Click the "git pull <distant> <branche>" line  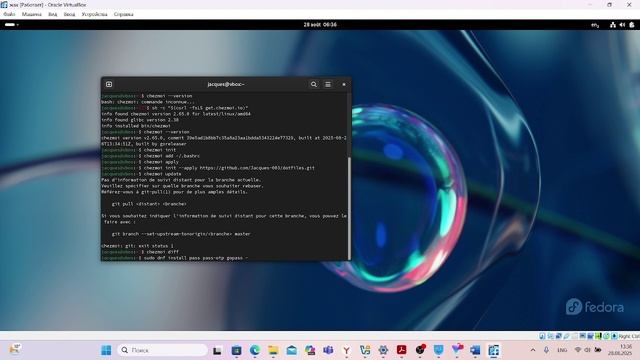click(x=149, y=204)
